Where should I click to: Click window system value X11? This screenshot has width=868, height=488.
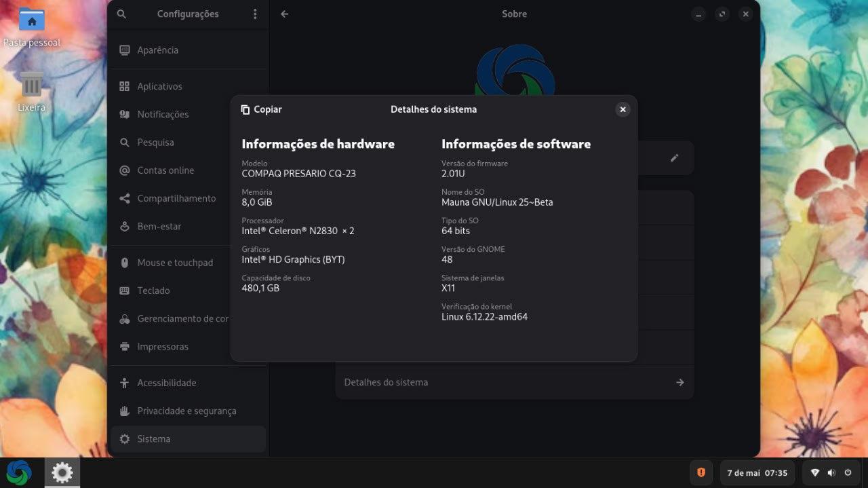click(x=448, y=288)
